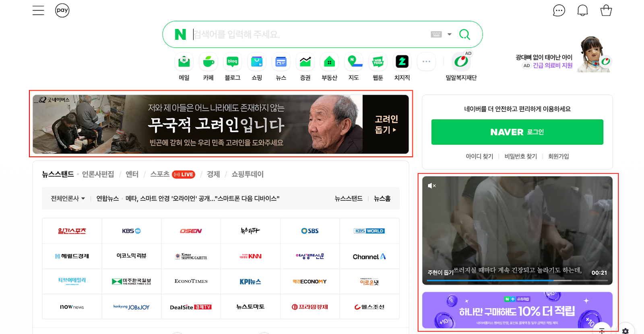Open 헤럴드경제 publisher logo

pyautogui.click(x=72, y=256)
